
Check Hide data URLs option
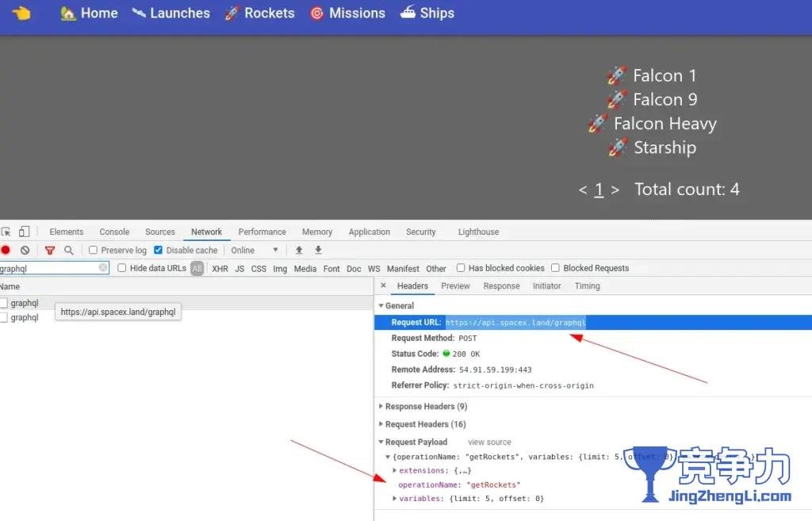[121, 268]
